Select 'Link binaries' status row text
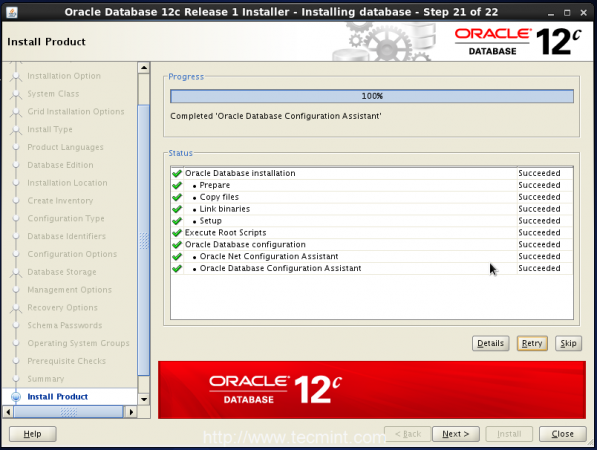The width and height of the screenshot is (597, 450). pos(225,209)
